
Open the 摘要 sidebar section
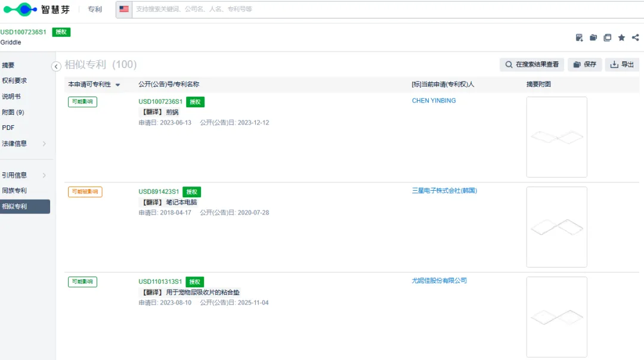8,65
